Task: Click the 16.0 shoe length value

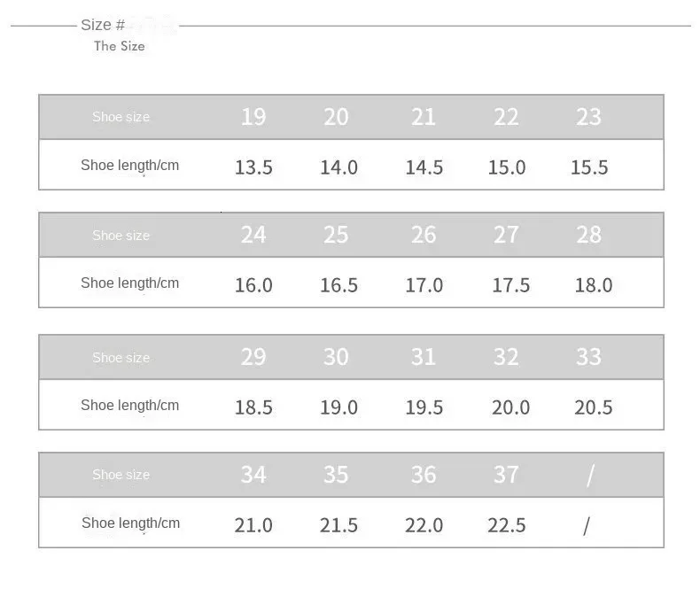Action: [x=253, y=285]
